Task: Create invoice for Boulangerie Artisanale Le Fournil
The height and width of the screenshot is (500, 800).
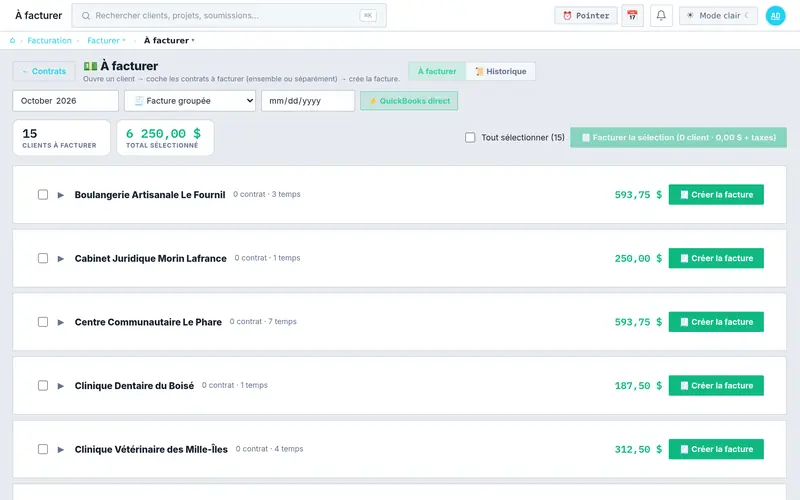Action: coord(716,194)
